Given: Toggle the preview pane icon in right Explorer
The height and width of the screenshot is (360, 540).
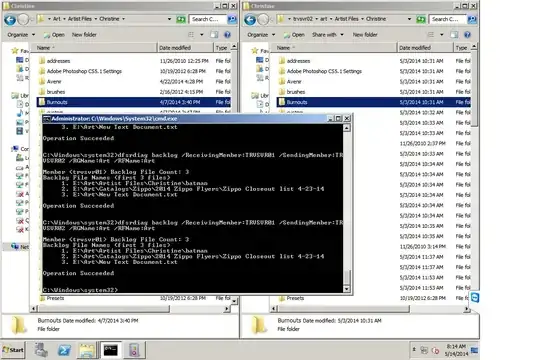Looking at the screenshot, I should click(x=454, y=34).
